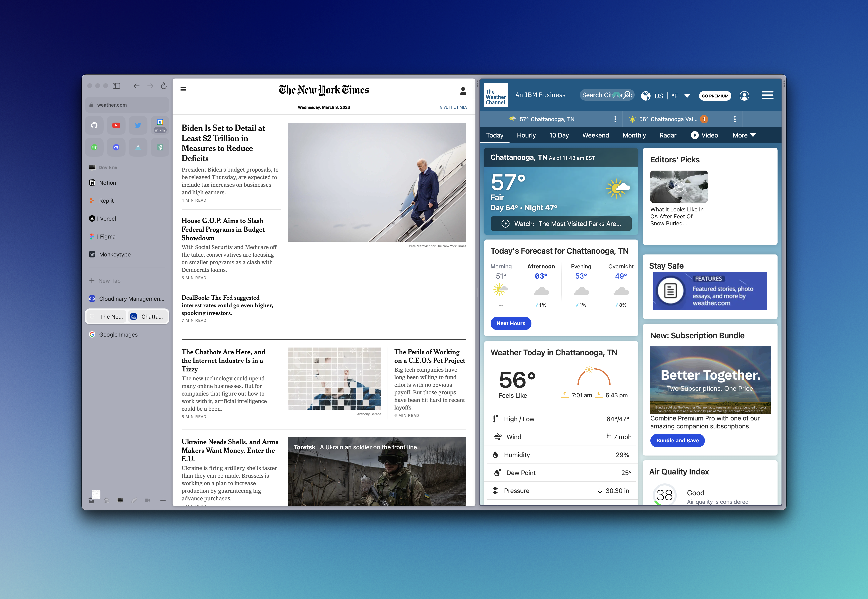Viewport: 868px width, 599px height.
Task: Select the 10 Day weather tab
Action: (559, 136)
